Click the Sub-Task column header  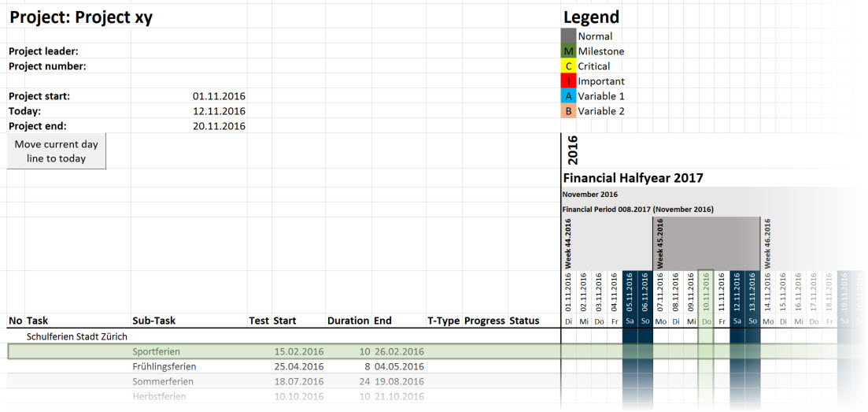[x=153, y=321]
